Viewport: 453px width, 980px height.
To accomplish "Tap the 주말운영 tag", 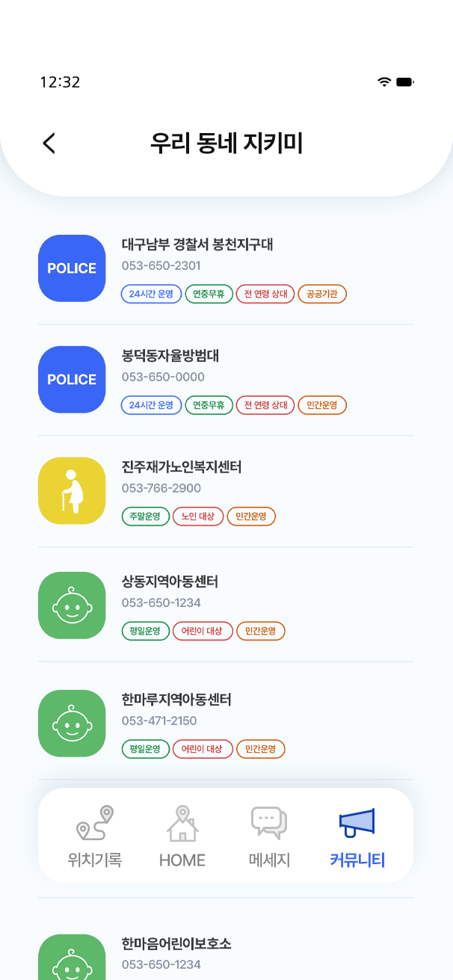I will 145,517.
